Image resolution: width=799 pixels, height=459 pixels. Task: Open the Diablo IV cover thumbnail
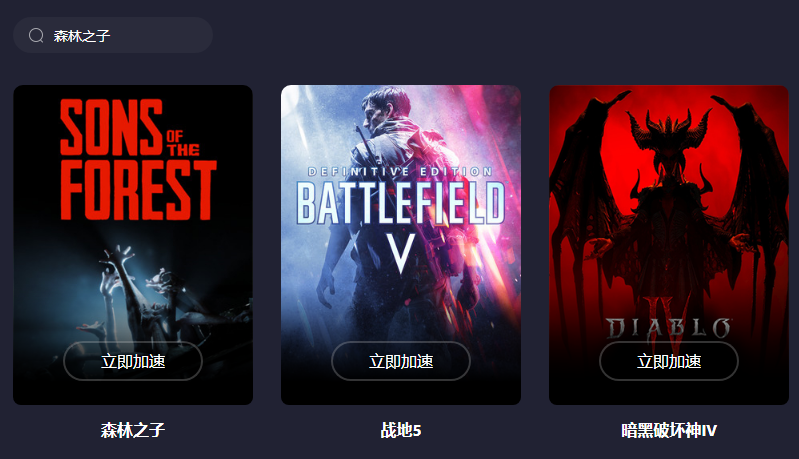point(669,245)
